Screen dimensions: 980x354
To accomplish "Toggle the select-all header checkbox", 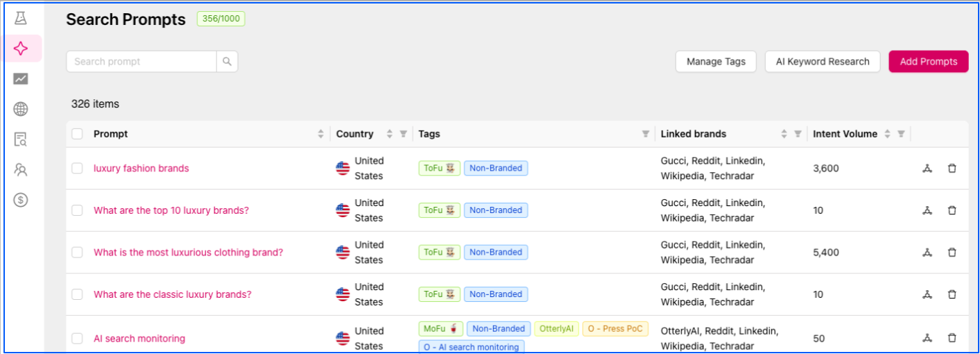I will pyautogui.click(x=77, y=134).
